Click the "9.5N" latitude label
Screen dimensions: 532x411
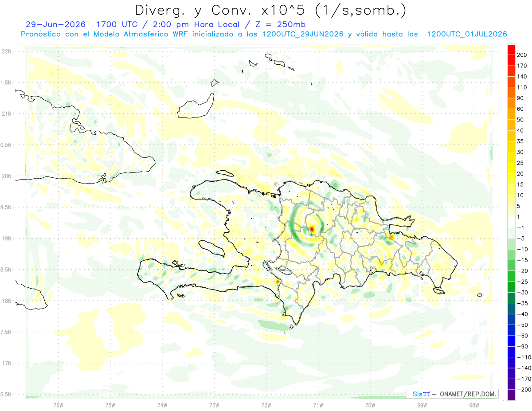click(x=6, y=207)
